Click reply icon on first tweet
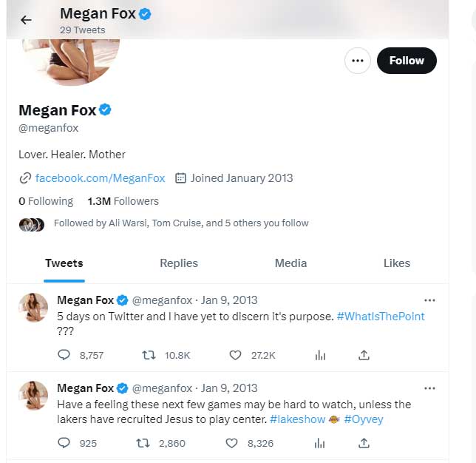The height and width of the screenshot is (463, 476). coord(64,355)
